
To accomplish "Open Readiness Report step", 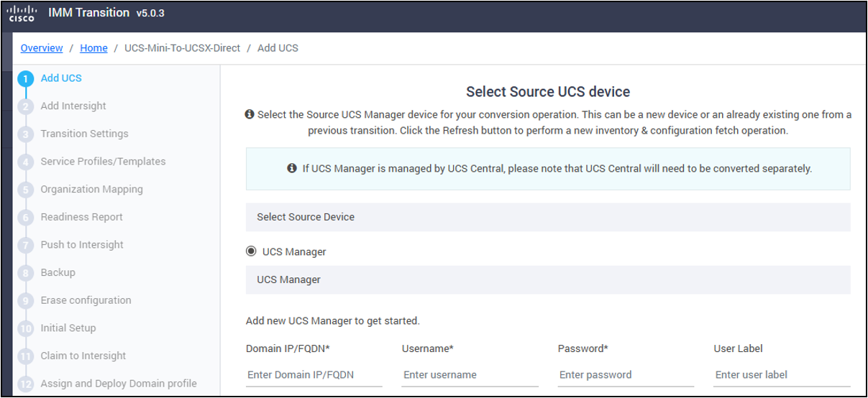I will pyautogui.click(x=82, y=217).
